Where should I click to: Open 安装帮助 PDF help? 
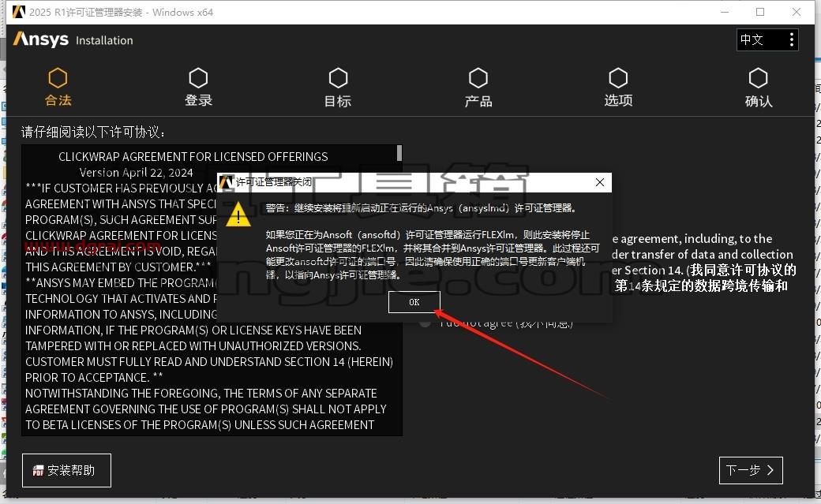pyautogui.click(x=66, y=471)
